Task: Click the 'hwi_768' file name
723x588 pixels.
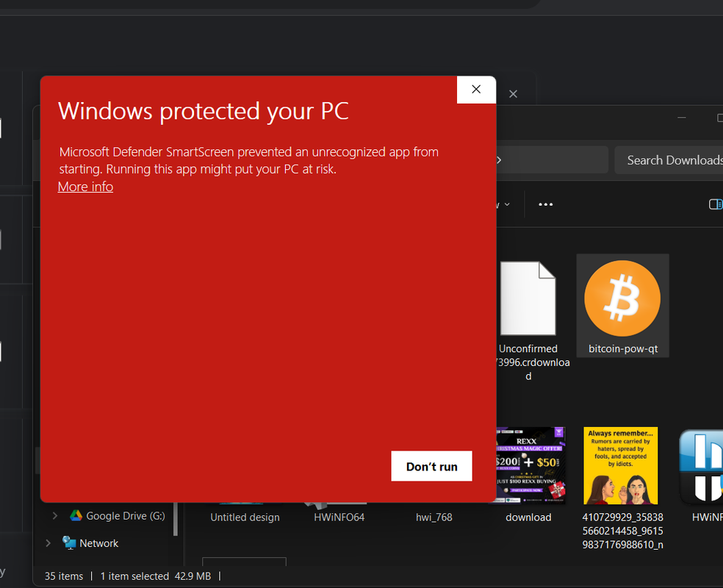Action: 434,517
